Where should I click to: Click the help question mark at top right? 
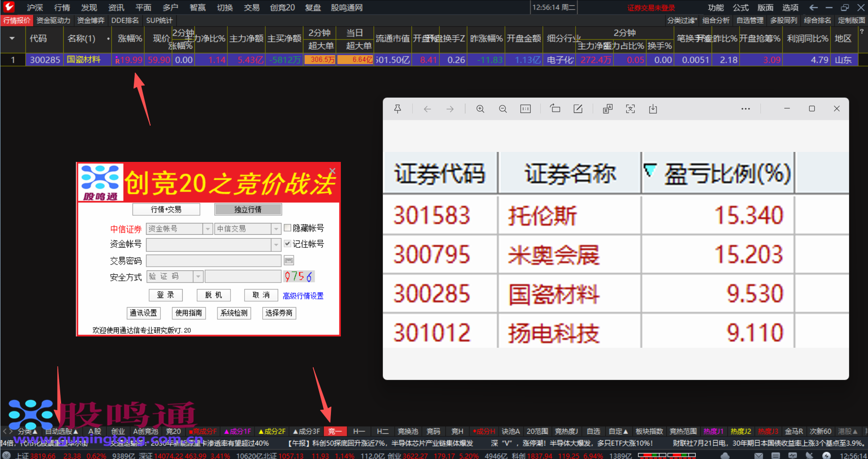point(862,32)
